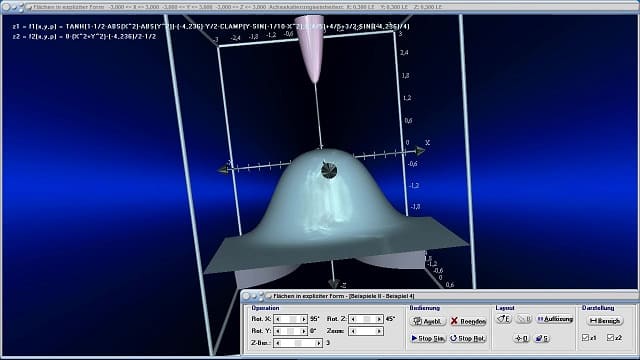The image size is (640, 360).
Task: Click the control panel title bar
Action: tap(440, 296)
